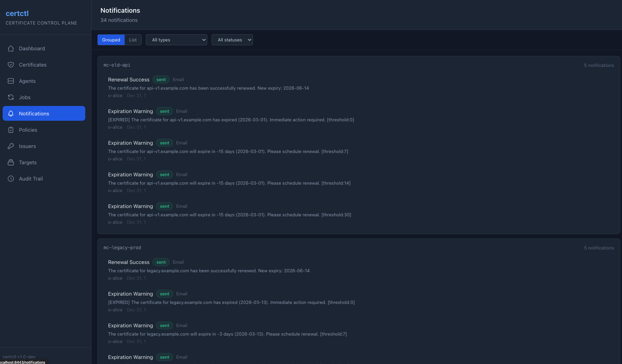Switch to Grouped view

click(x=111, y=40)
